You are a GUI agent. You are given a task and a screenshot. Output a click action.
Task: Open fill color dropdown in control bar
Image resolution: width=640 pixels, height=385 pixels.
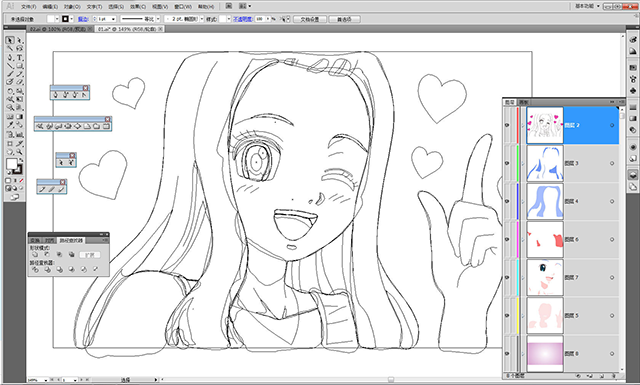click(57, 19)
